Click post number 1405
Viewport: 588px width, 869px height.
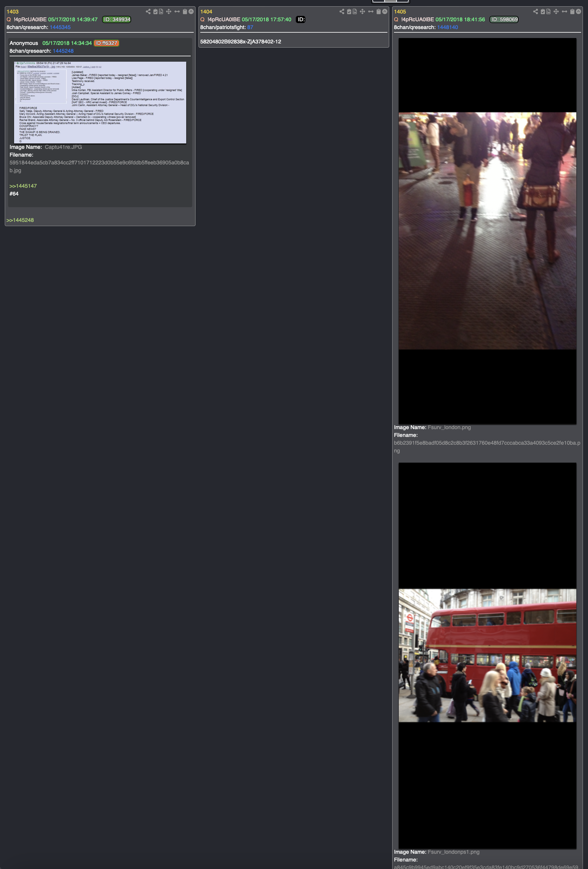point(400,12)
